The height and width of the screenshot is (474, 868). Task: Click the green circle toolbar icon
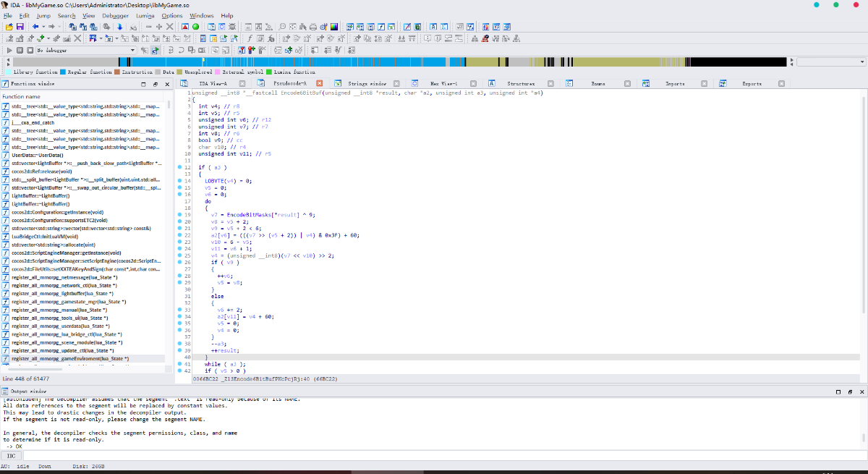195,27
